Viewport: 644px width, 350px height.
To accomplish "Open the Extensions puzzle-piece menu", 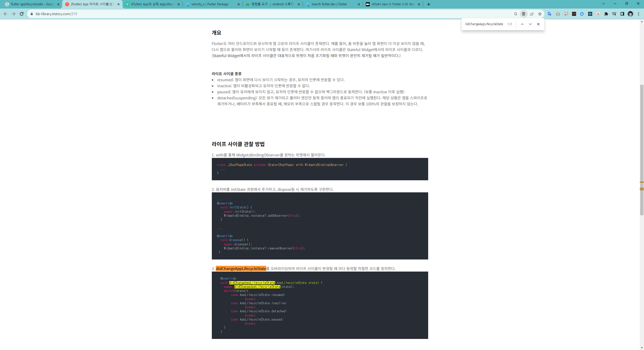I will point(606,14).
